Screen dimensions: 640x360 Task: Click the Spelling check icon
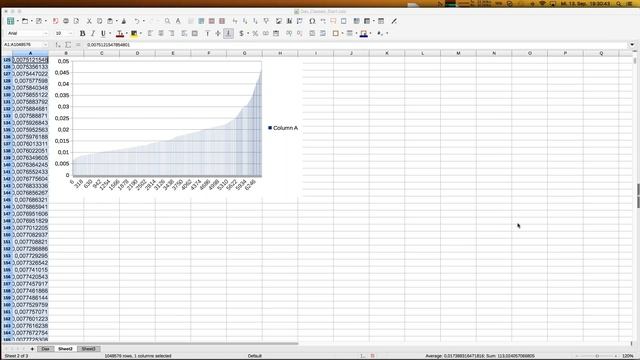click(x=178, y=21)
